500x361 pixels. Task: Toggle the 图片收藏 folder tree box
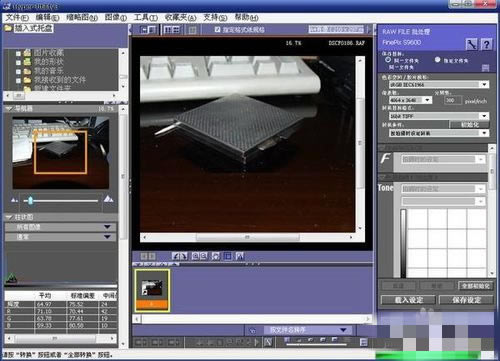18,53
